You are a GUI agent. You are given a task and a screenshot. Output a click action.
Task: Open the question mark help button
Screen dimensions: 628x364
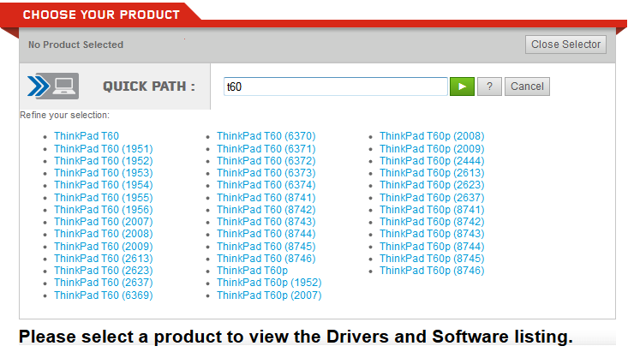click(489, 87)
